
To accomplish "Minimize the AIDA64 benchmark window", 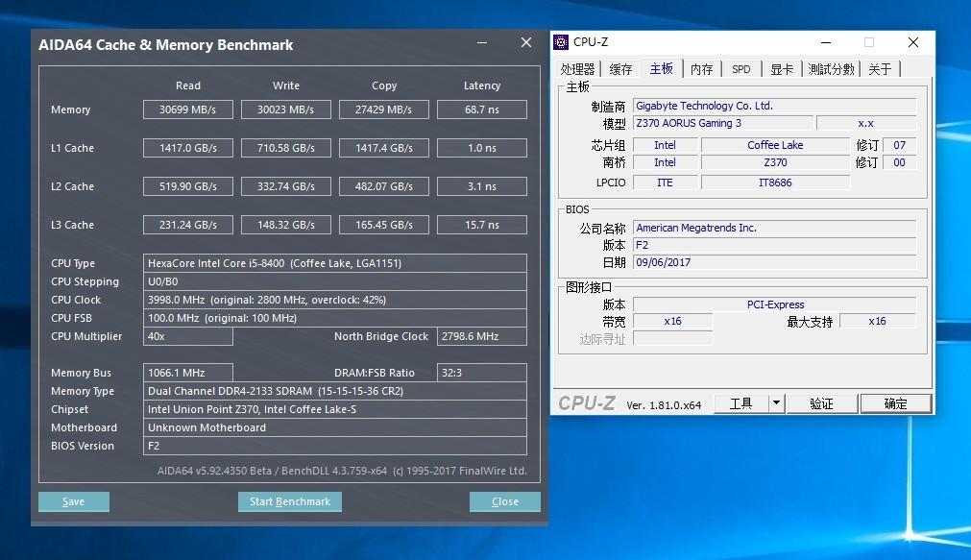I will (482, 42).
